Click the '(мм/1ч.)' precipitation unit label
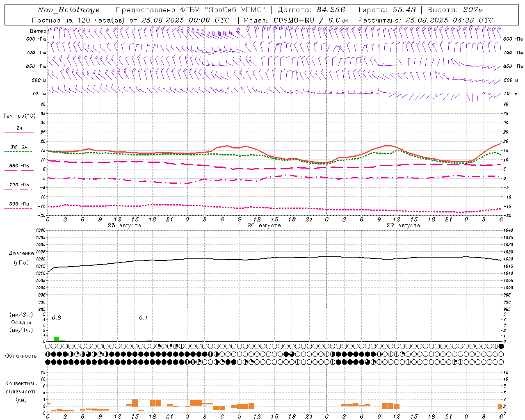525x420 pixels. point(21,330)
